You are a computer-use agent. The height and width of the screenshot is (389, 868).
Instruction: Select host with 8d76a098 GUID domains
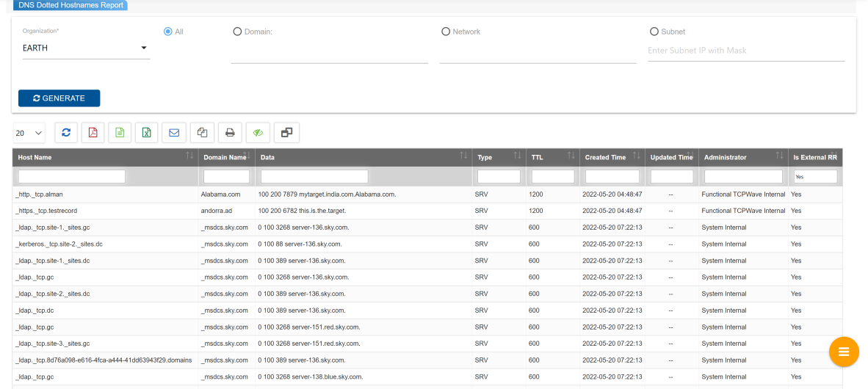(x=104, y=360)
